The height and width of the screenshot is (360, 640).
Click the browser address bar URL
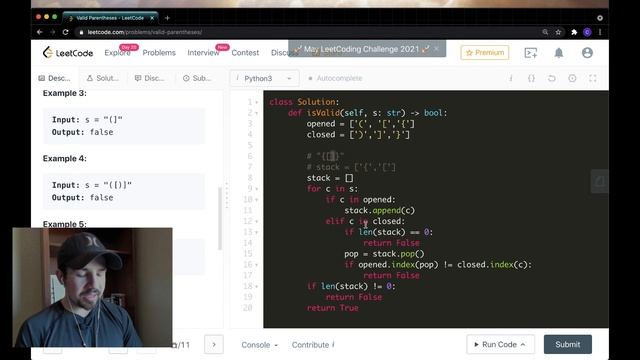click(144, 32)
